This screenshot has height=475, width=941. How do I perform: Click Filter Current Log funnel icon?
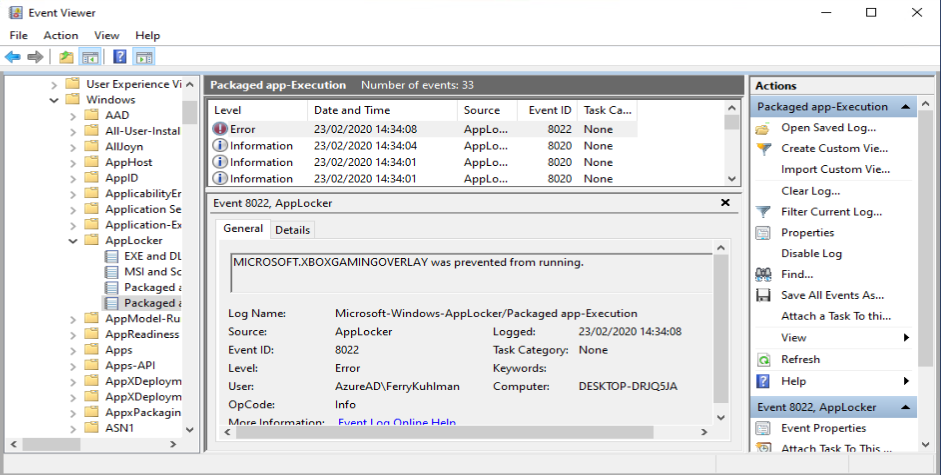click(763, 212)
